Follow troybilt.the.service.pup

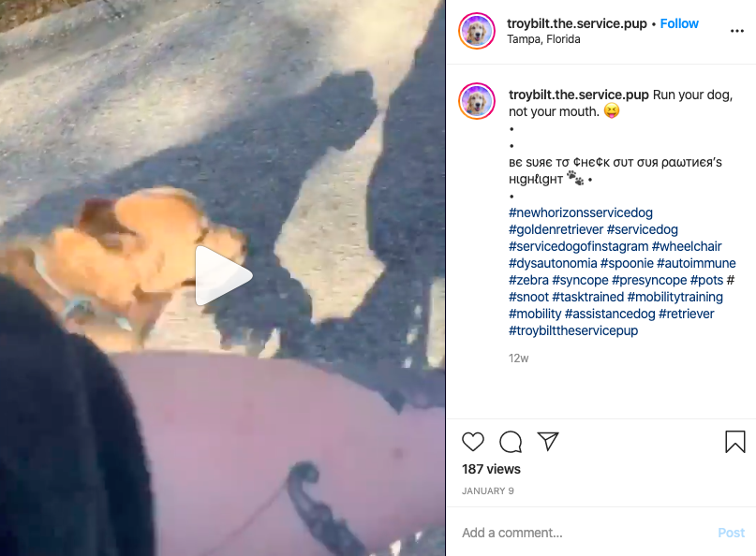coord(679,23)
